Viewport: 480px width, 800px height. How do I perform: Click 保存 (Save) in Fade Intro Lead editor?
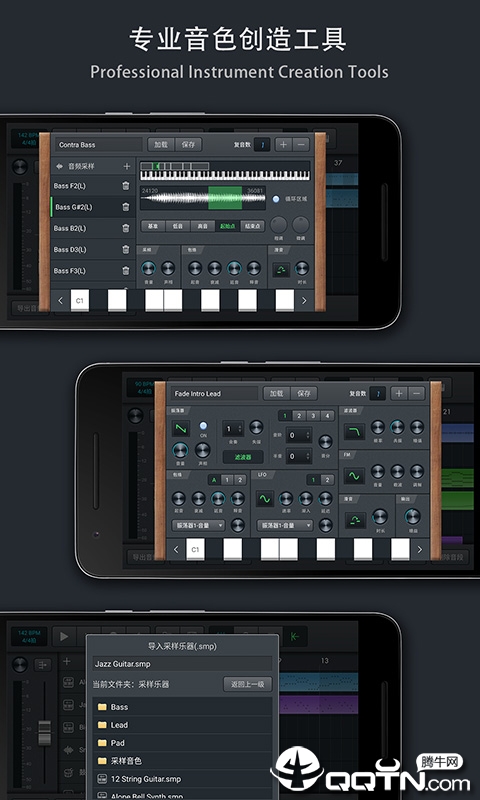point(304,393)
